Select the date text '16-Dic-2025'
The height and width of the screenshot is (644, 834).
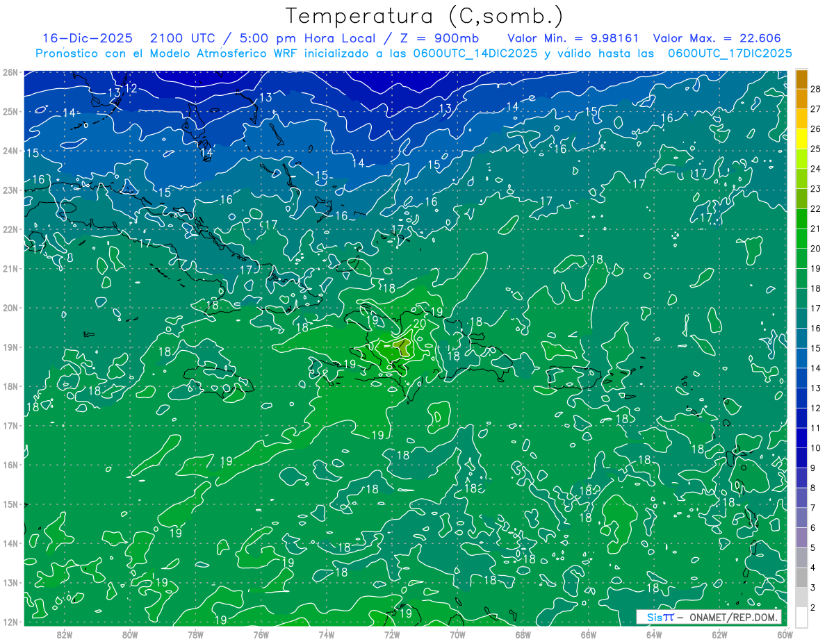coord(86,38)
